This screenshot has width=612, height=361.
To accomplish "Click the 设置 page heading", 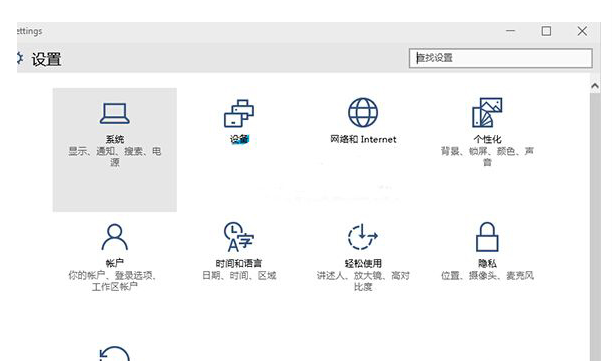I will 46,59.
